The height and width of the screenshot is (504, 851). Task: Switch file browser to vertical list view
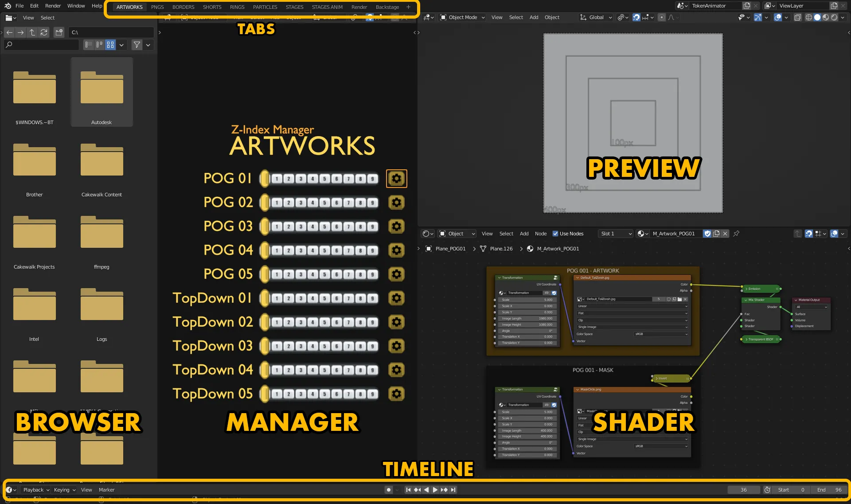click(89, 45)
